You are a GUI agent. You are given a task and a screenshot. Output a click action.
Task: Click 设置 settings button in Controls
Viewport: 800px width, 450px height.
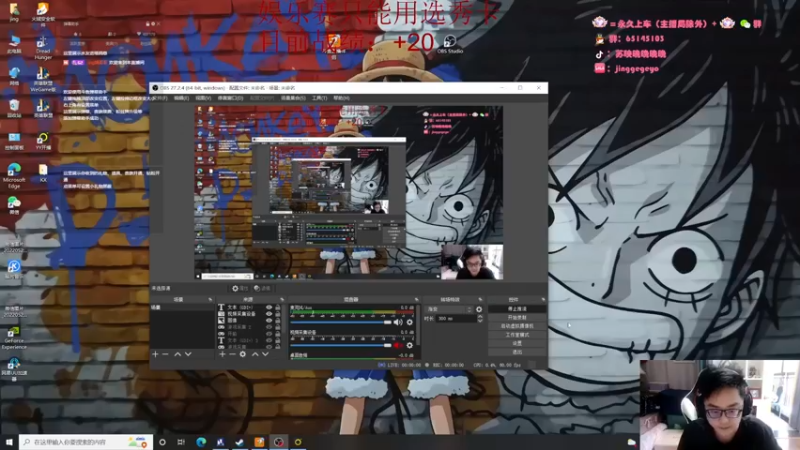(517, 343)
